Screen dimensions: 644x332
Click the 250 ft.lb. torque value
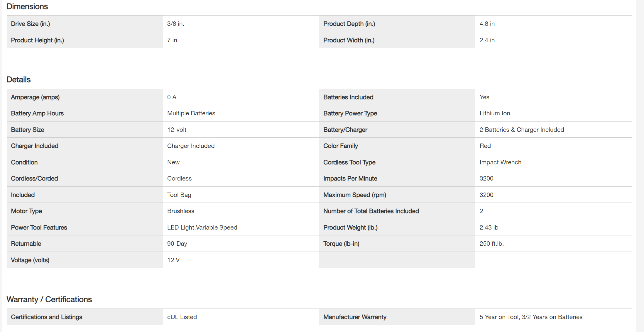[491, 244]
